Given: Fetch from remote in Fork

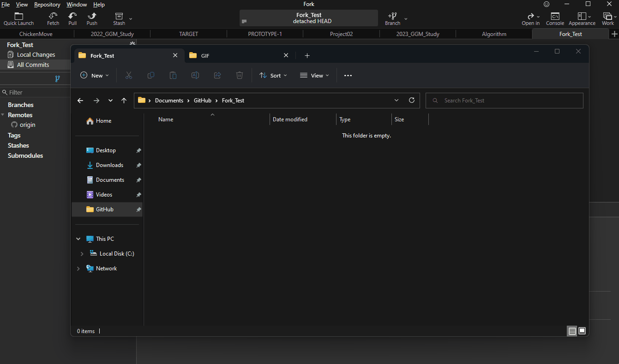Looking at the screenshot, I should click(x=53, y=19).
